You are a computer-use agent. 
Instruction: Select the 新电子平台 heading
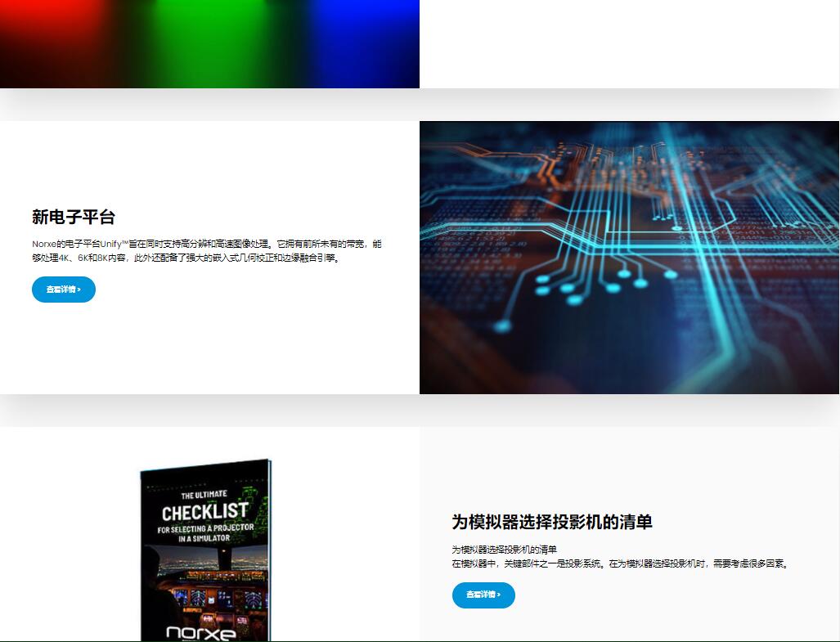(74, 217)
